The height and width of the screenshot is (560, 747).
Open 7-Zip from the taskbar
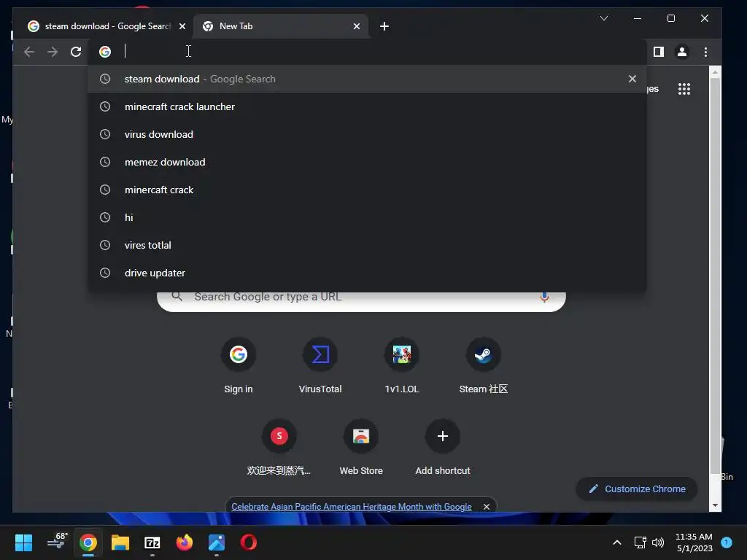pos(152,542)
